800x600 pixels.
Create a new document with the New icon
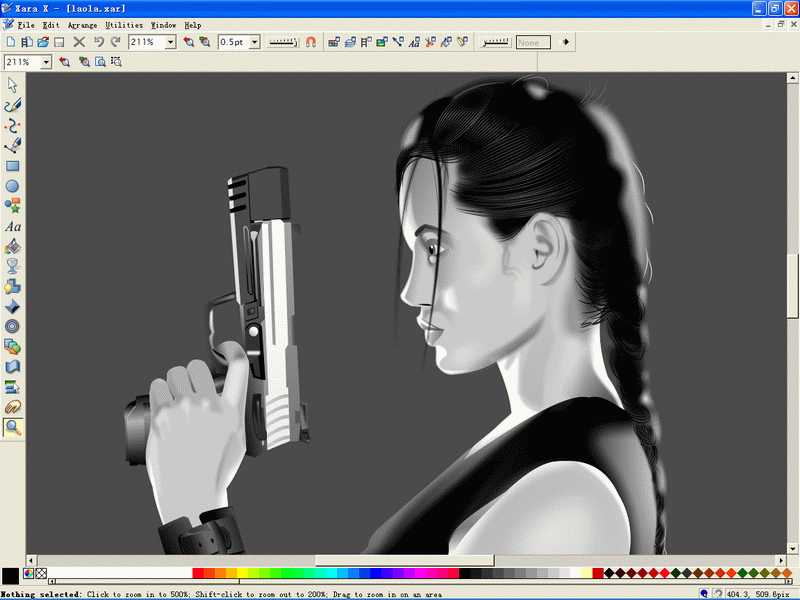click(11, 42)
